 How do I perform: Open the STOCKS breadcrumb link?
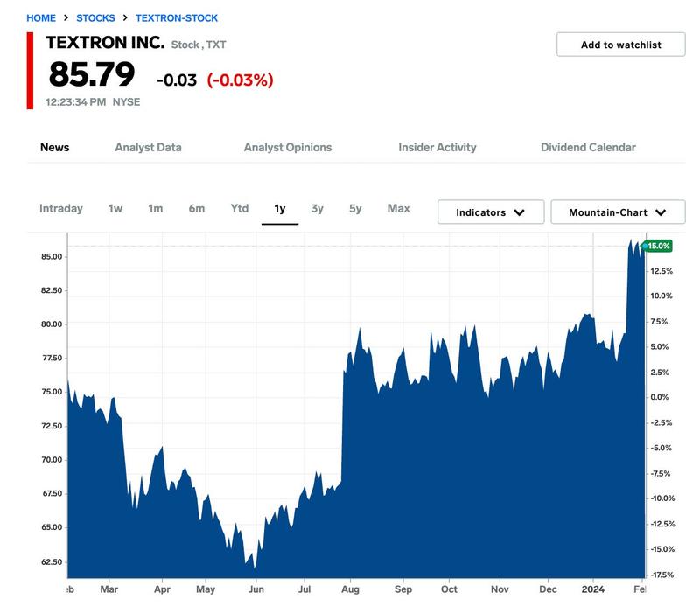[x=95, y=18]
